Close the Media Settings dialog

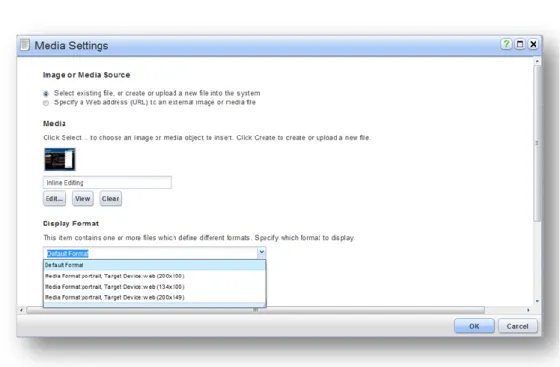click(533, 44)
